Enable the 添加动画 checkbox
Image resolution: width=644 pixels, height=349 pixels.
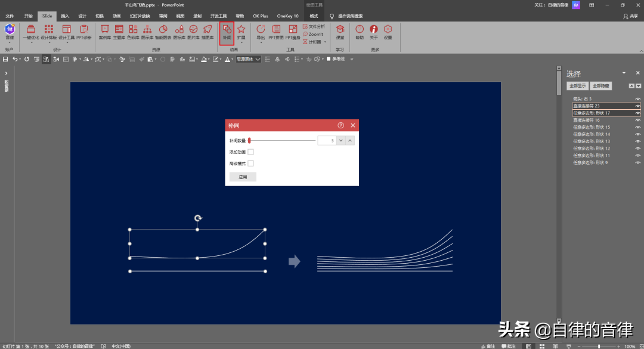click(x=250, y=152)
